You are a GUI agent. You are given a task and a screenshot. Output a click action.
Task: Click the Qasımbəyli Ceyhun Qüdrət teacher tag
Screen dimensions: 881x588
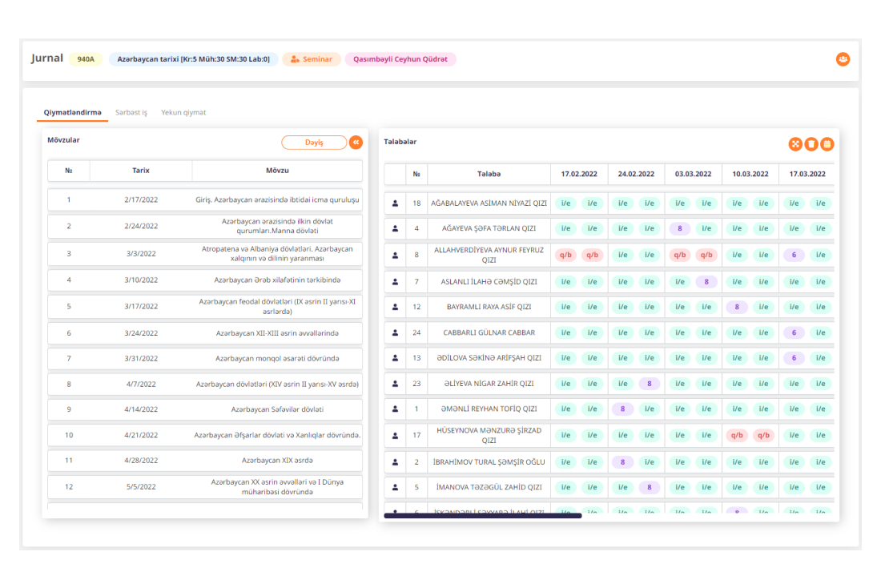400,59
